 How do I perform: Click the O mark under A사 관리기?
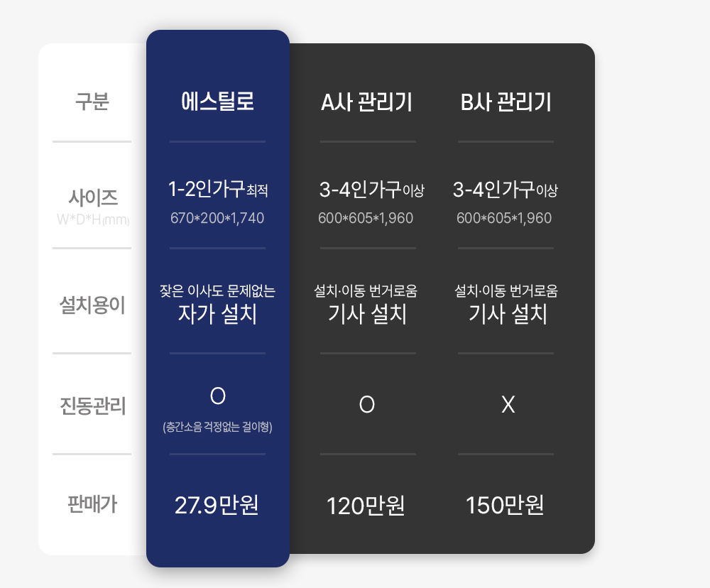tap(367, 404)
